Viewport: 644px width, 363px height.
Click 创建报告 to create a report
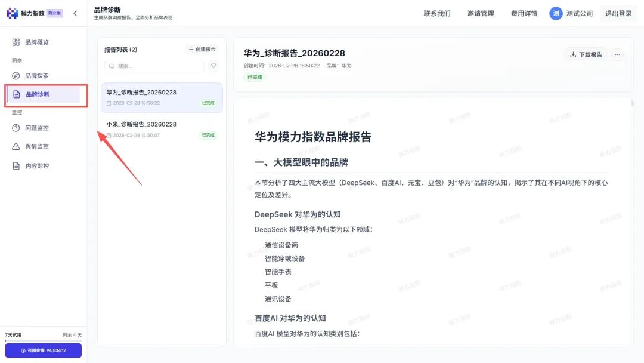202,50
